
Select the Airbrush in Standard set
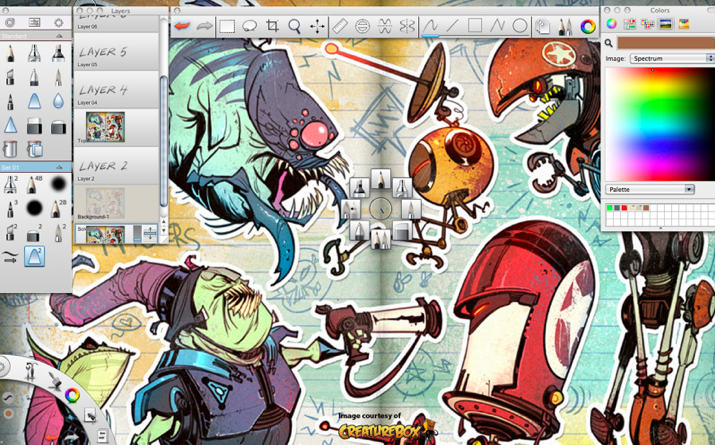(34, 54)
